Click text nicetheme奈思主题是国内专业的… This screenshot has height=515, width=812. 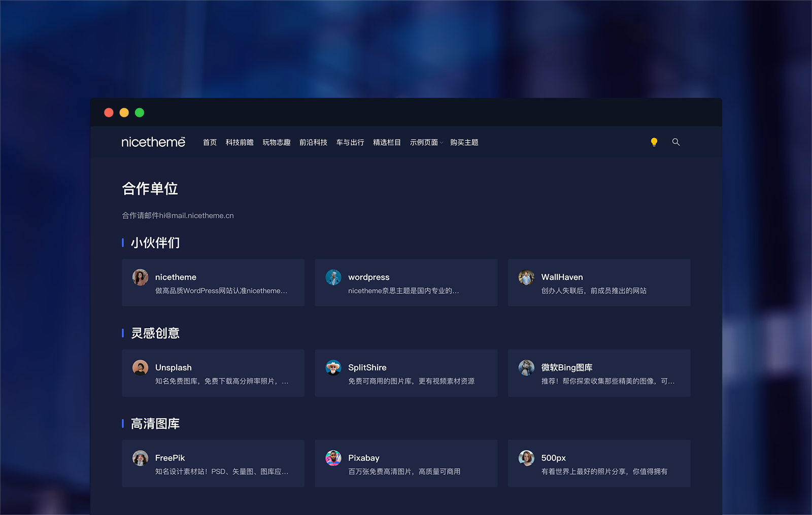click(403, 291)
